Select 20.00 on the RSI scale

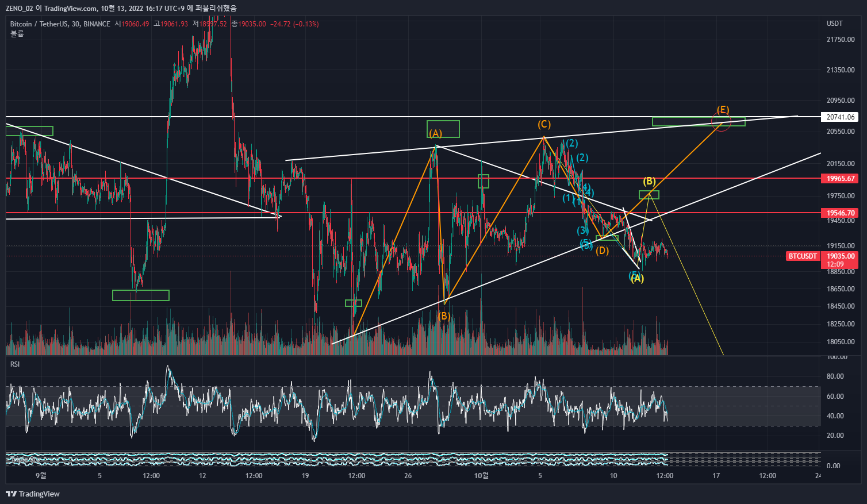[835, 436]
